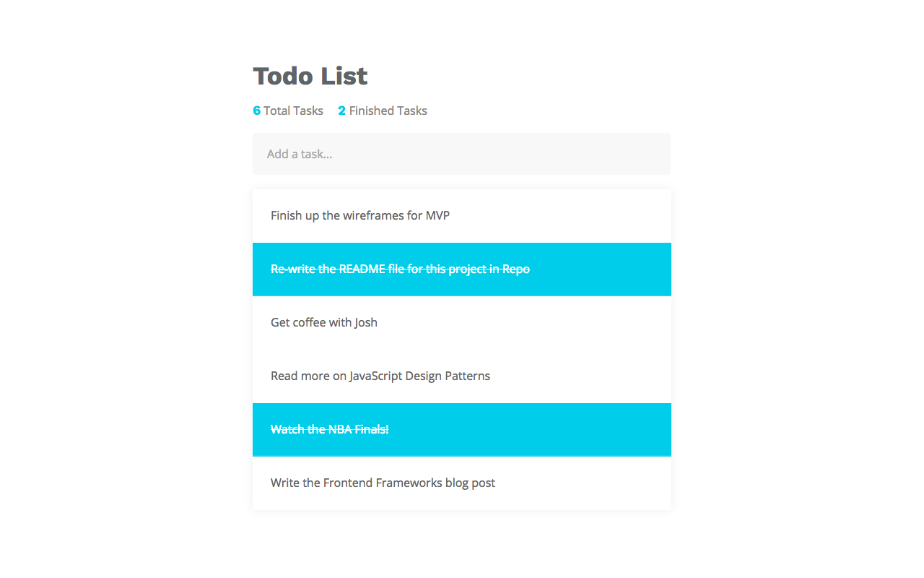
Task: Click the word "JavaScript" in the reading task
Action: pos(375,376)
